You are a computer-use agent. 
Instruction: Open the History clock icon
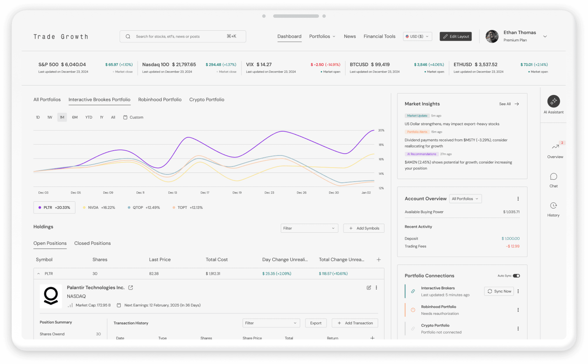(553, 206)
